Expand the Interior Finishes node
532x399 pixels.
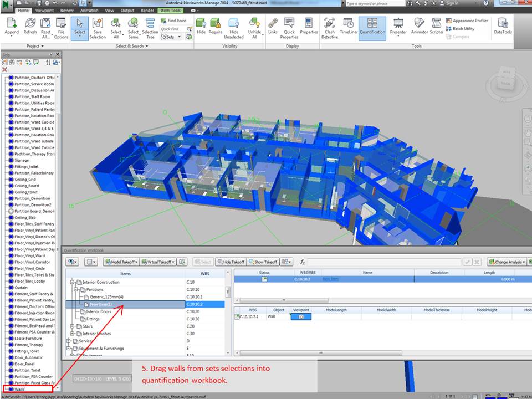click(72, 334)
